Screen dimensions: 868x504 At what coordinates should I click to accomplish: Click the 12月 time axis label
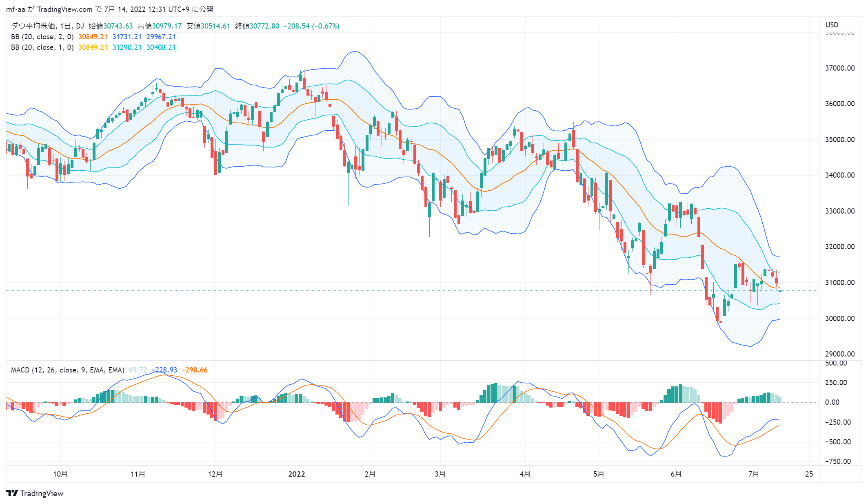215,474
